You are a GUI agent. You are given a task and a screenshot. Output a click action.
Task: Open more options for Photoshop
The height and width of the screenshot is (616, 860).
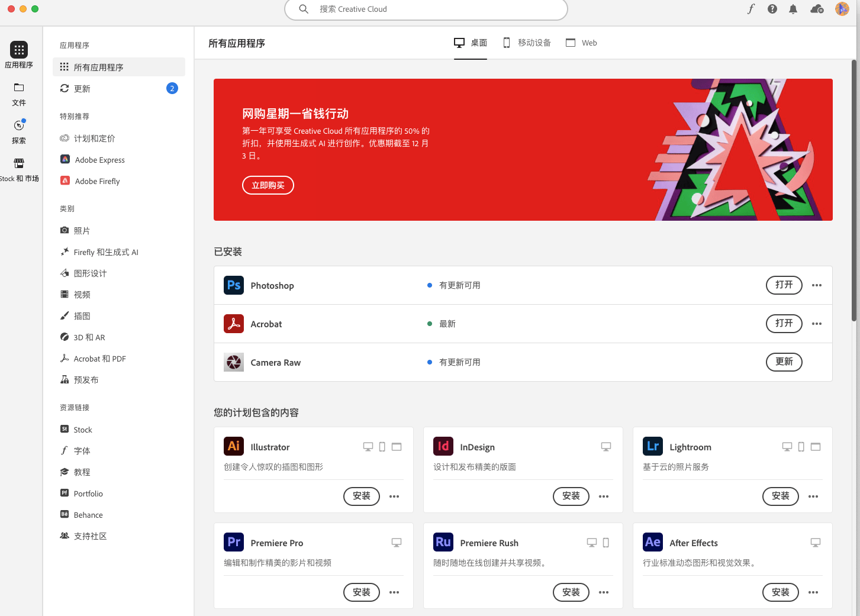click(817, 285)
